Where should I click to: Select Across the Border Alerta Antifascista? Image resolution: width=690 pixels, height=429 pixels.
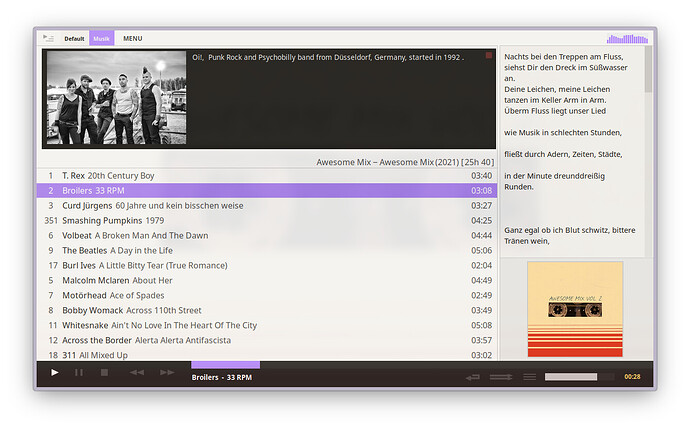267,340
